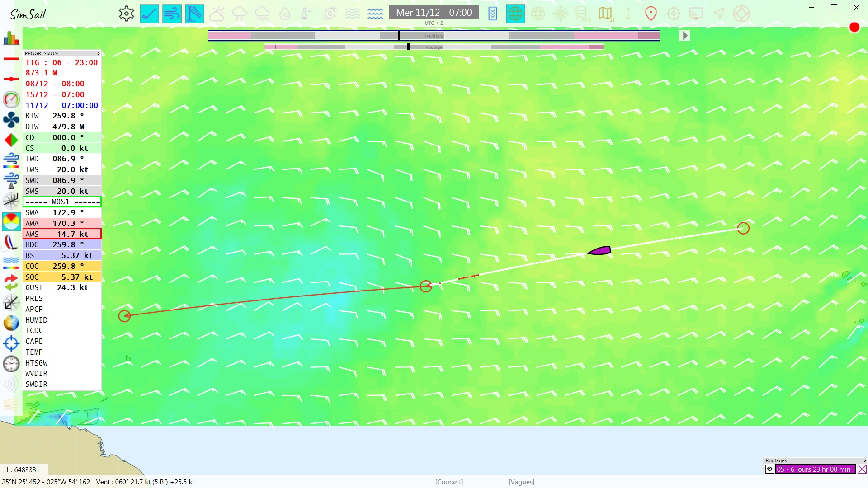Open the propeller fan icon
The width and height of the screenshot is (868, 488).
[11, 120]
